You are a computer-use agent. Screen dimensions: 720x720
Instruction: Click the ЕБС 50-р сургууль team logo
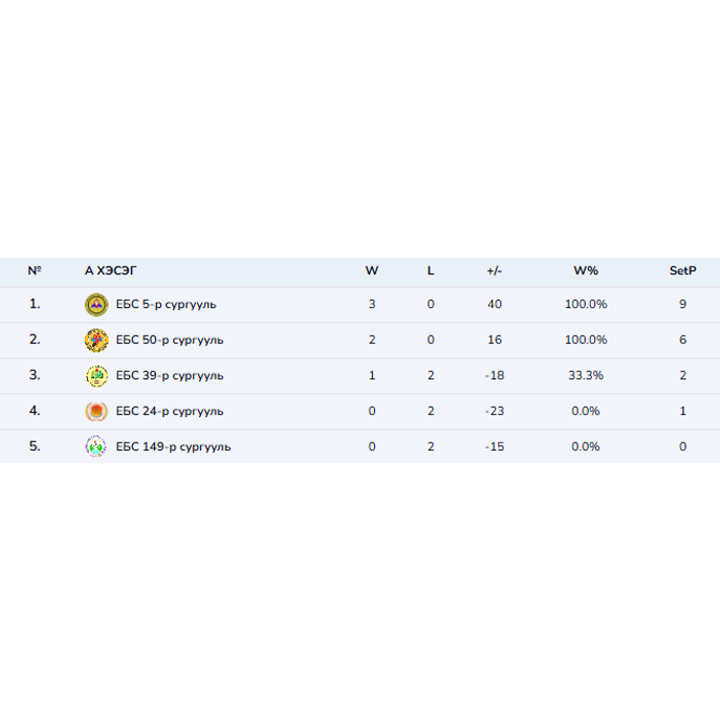[x=96, y=340]
